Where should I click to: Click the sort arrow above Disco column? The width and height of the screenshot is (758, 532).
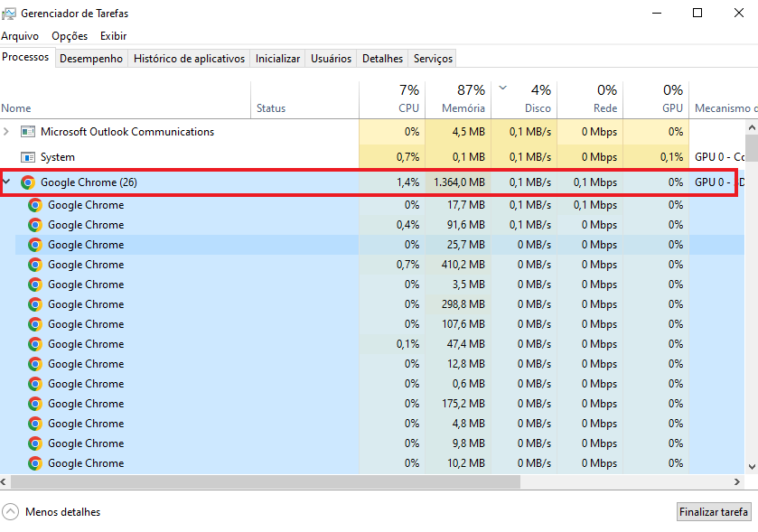tap(502, 88)
